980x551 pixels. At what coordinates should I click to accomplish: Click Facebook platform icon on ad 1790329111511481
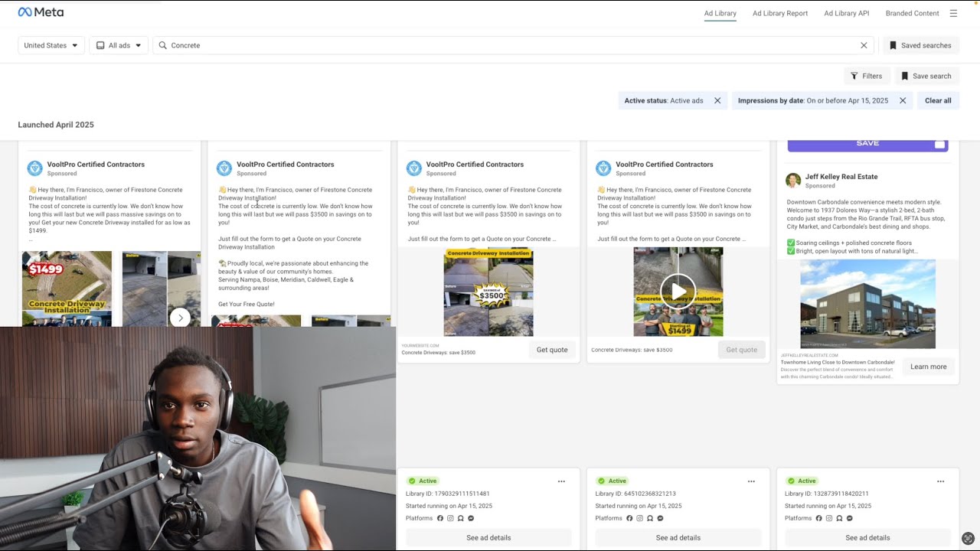pos(440,518)
